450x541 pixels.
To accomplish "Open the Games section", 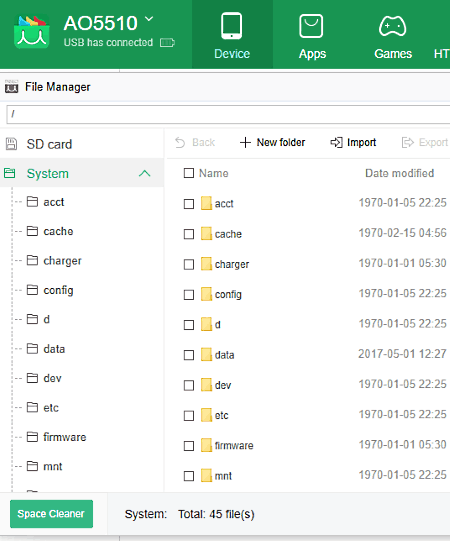I will [x=393, y=35].
